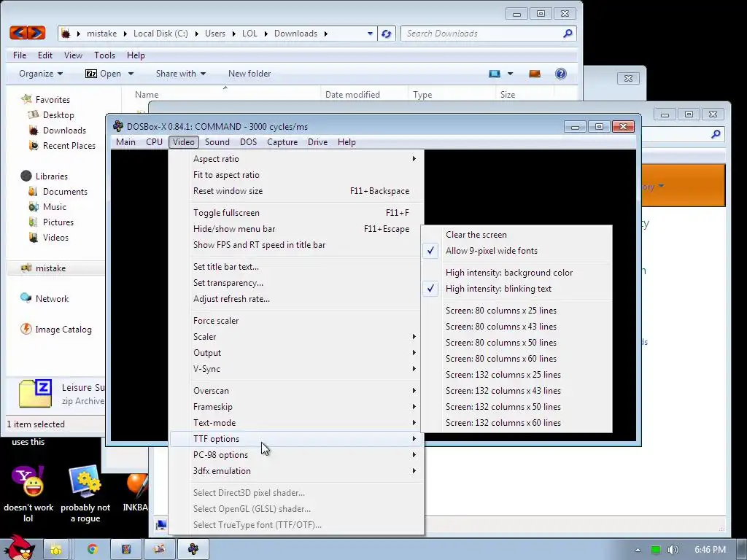This screenshot has height=560, width=747.
Task: Click Reset window size entry
Action: coord(296,191)
